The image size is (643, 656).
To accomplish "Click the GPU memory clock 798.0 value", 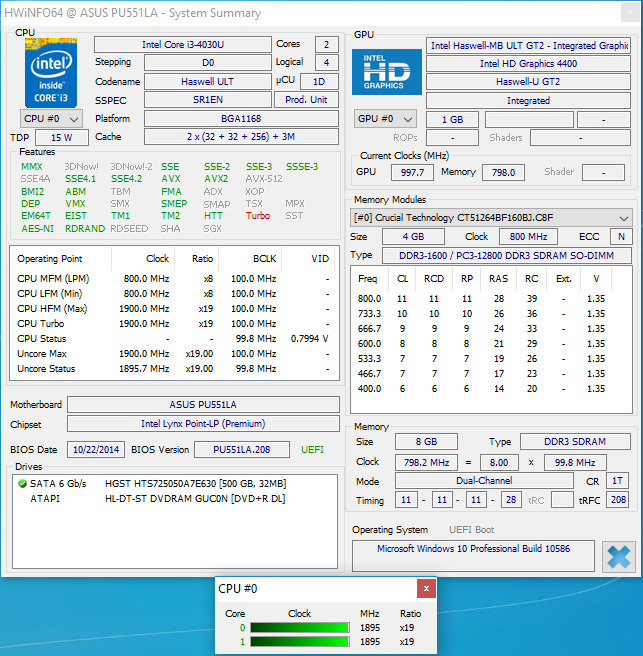I will (x=503, y=173).
